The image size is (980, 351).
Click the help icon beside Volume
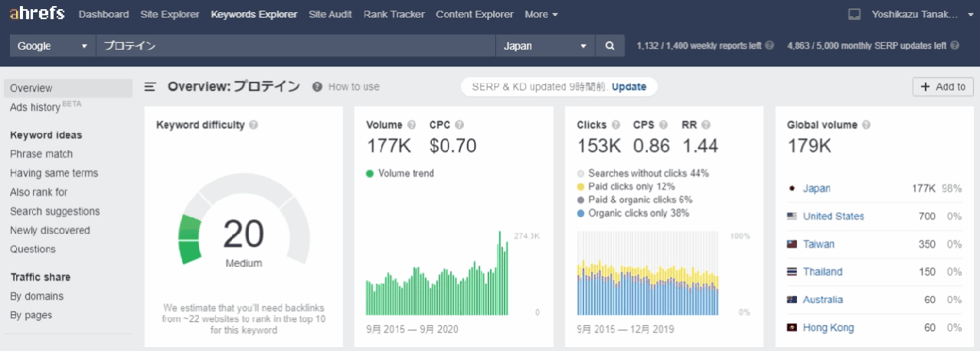coord(412,125)
